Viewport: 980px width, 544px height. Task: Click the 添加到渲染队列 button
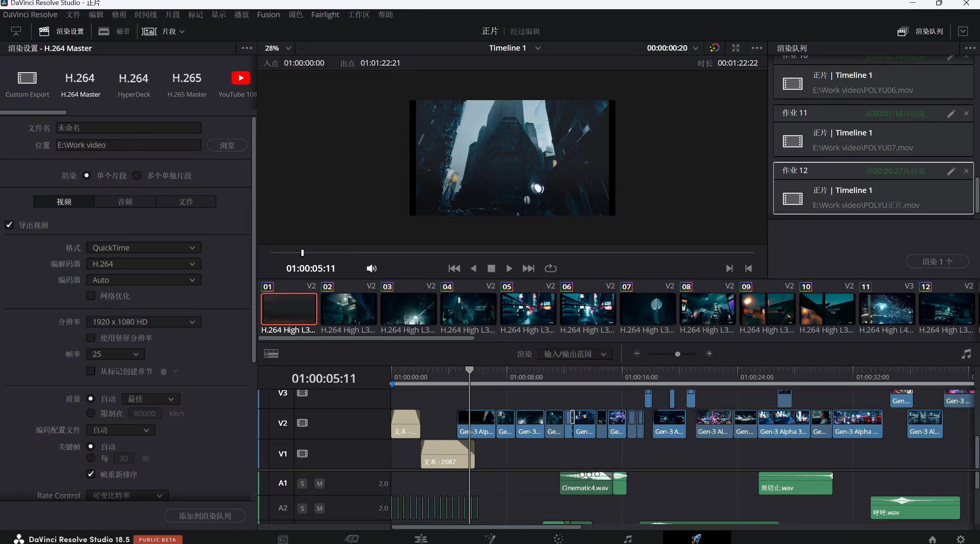click(205, 516)
